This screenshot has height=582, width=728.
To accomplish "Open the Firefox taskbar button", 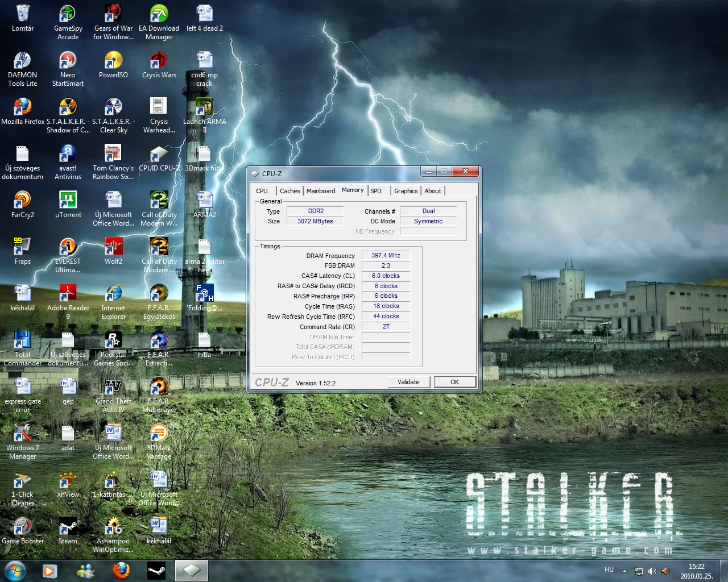I will [121, 570].
